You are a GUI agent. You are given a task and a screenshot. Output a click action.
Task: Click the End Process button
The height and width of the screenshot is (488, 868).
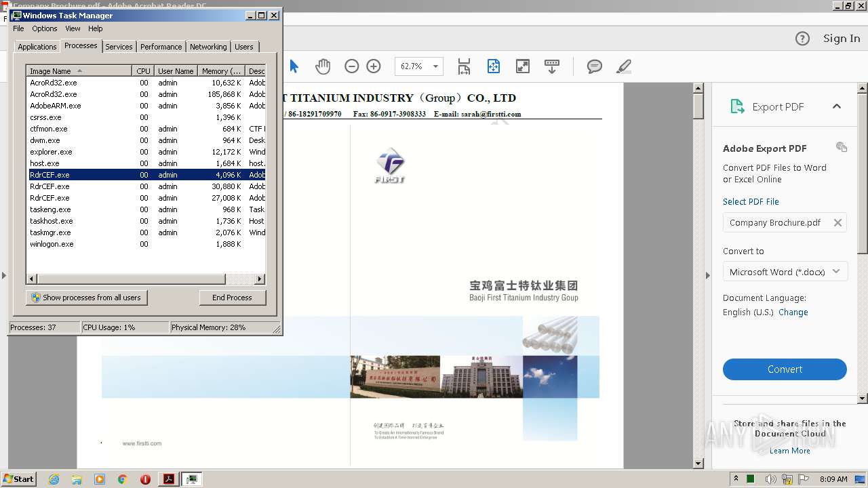[232, 298]
